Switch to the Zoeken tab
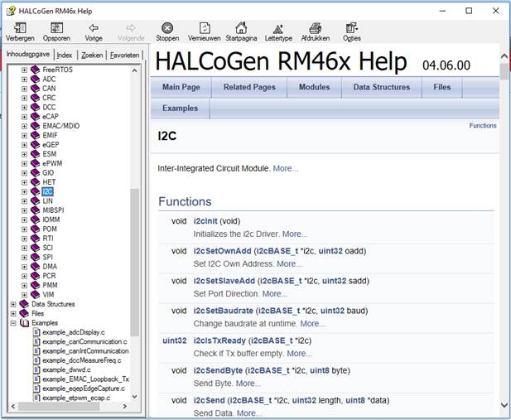511x420 pixels. (x=92, y=56)
